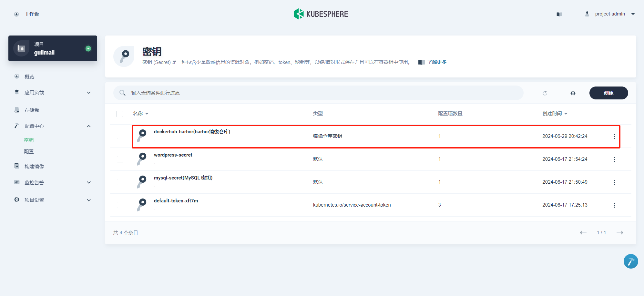Check the default-token-xft7m row checkbox
Image resolution: width=644 pixels, height=296 pixels.
point(120,205)
